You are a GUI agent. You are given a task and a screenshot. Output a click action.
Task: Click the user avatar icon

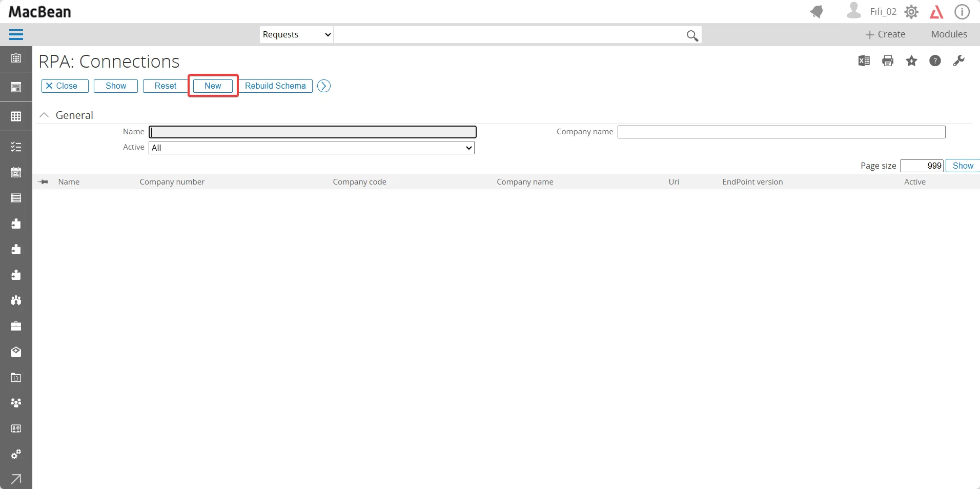click(x=854, y=11)
